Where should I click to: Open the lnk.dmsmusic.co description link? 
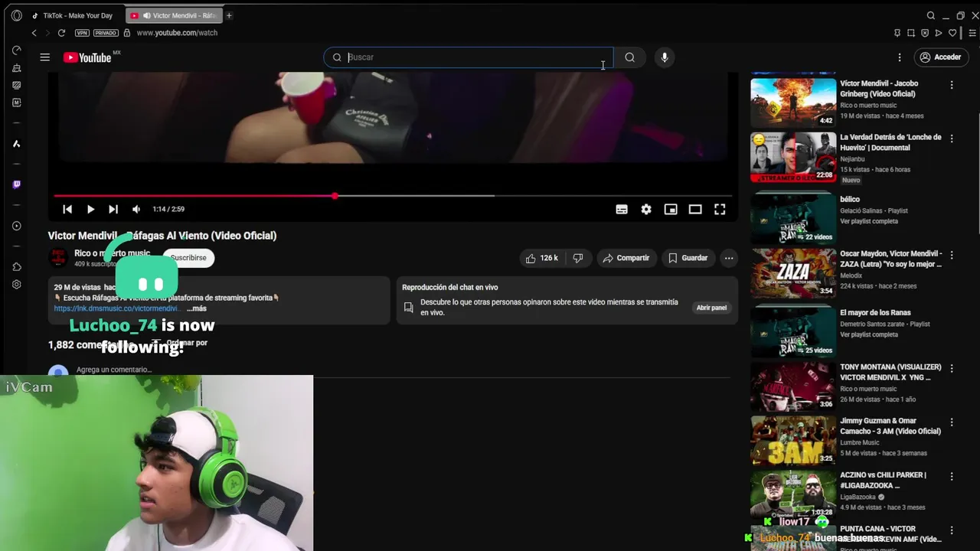[118, 308]
